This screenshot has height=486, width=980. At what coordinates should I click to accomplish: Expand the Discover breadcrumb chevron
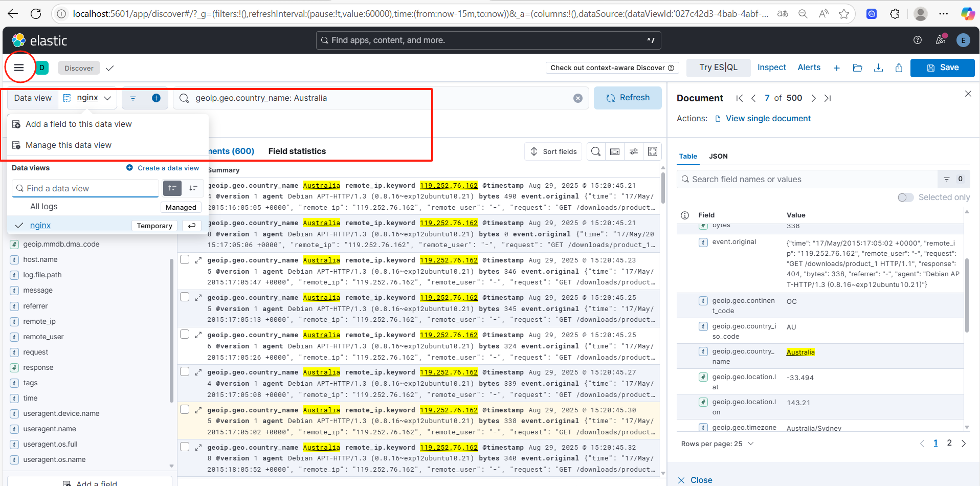[109, 68]
